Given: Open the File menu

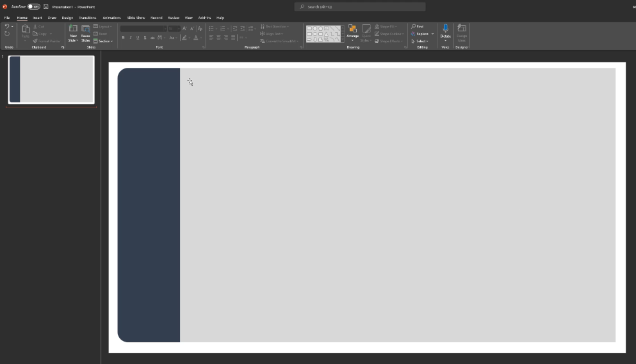Looking at the screenshot, I should click(7, 18).
